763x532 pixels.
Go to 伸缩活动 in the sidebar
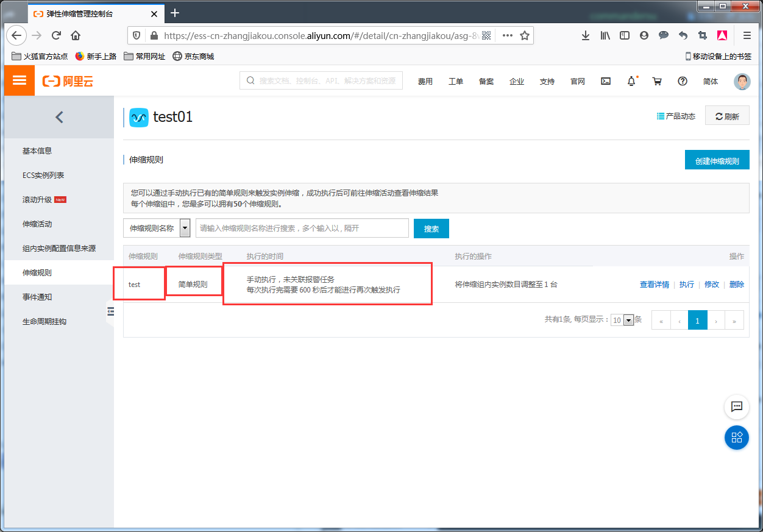coord(37,224)
